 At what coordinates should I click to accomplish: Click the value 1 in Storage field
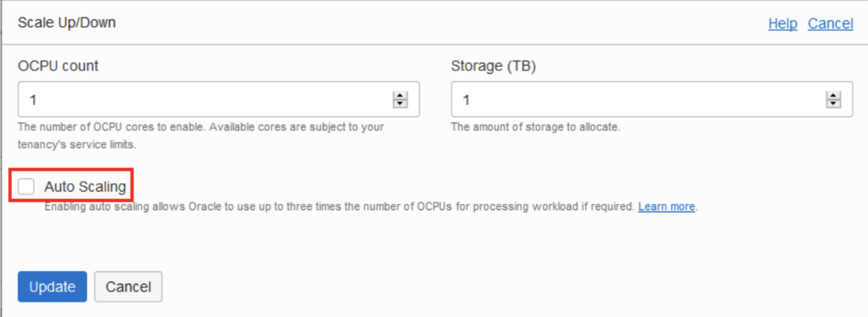(x=466, y=100)
